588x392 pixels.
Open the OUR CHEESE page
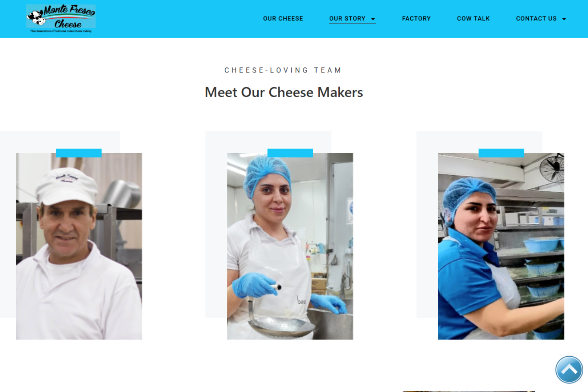pos(283,18)
